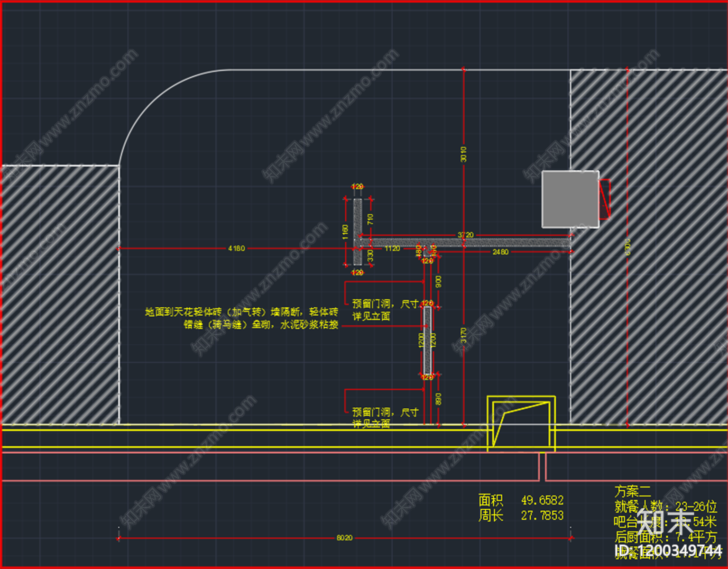The height and width of the screenshot is (569, 728).
Task: Click the yellow door swing symbol
Action: (521, 423)
